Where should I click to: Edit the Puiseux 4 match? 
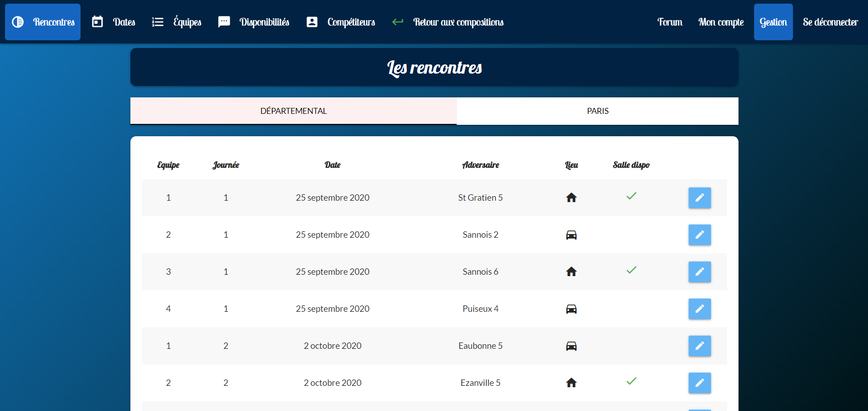[700, 309]
